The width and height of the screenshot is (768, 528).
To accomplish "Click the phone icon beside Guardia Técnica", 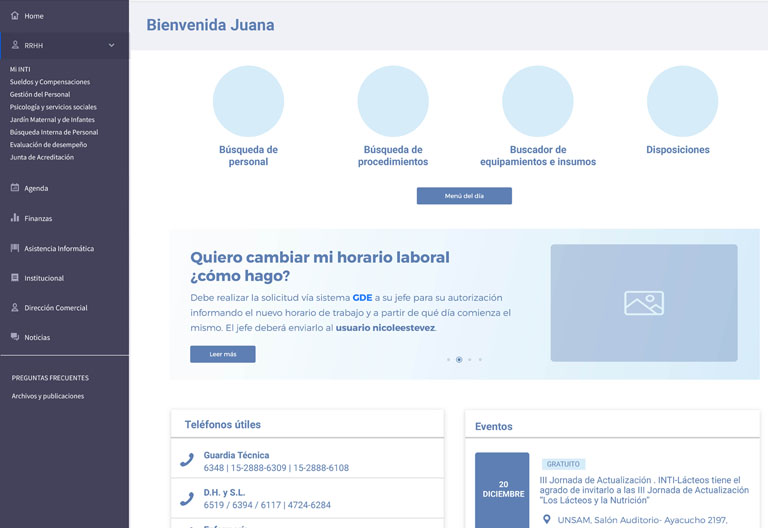I will click(187, 461).
